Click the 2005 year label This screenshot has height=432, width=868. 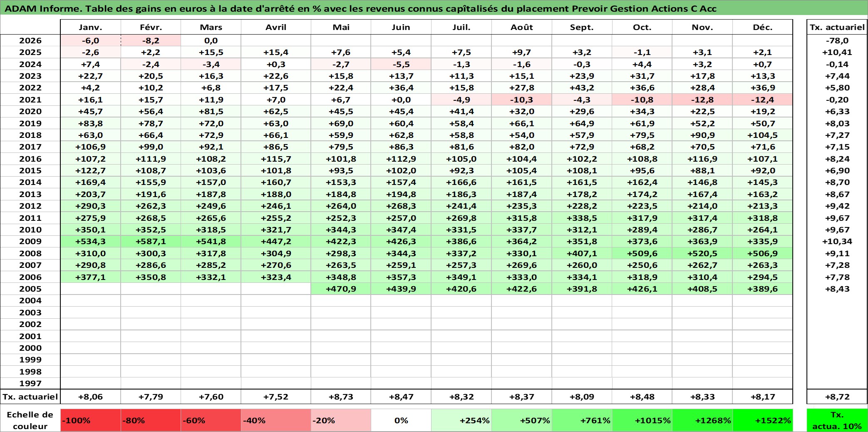pos(30,289)
